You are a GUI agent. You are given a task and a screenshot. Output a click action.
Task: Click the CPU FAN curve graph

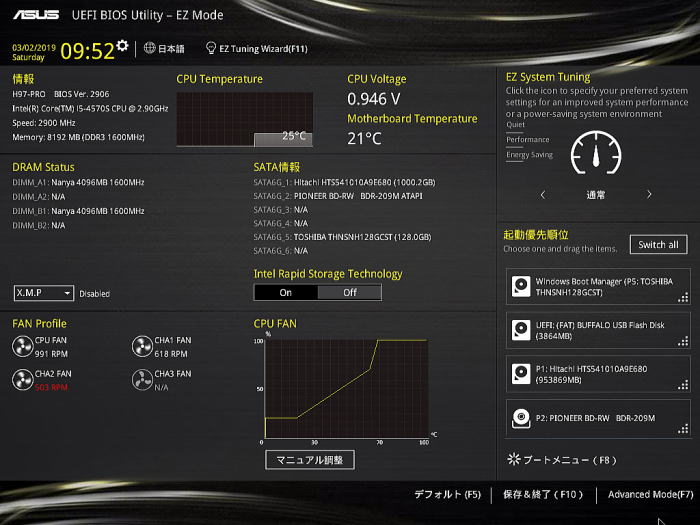[x=346, y=388]
